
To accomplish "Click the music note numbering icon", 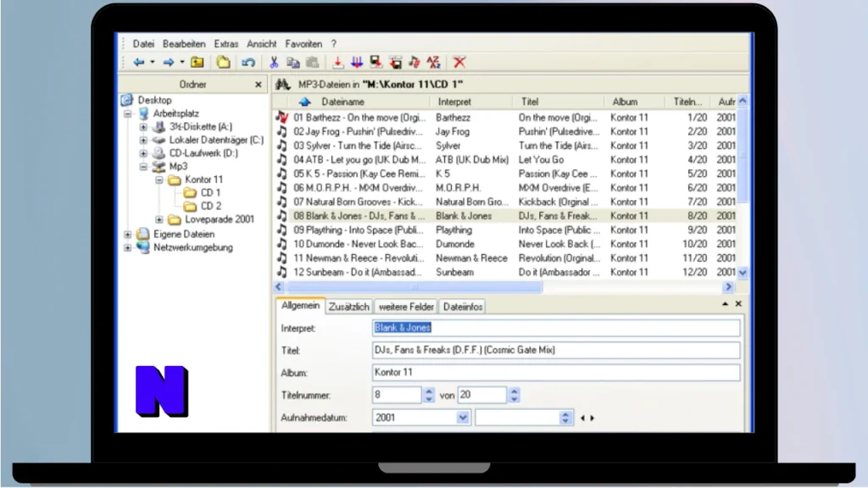I will tap(414, 63).
